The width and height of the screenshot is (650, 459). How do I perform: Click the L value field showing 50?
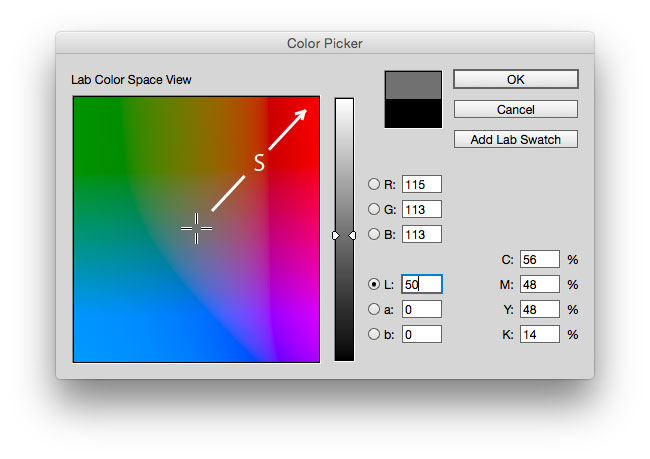(x=422, y=284)
